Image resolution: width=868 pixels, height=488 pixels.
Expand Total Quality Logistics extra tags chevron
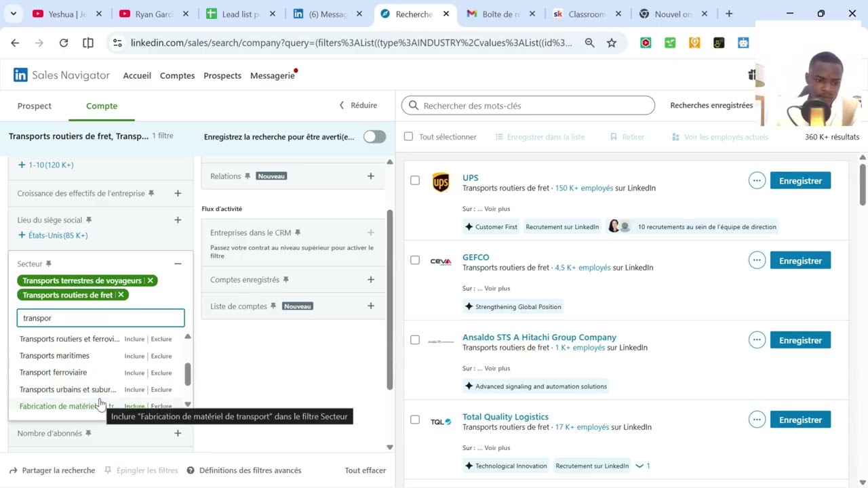tap(643, 466)
